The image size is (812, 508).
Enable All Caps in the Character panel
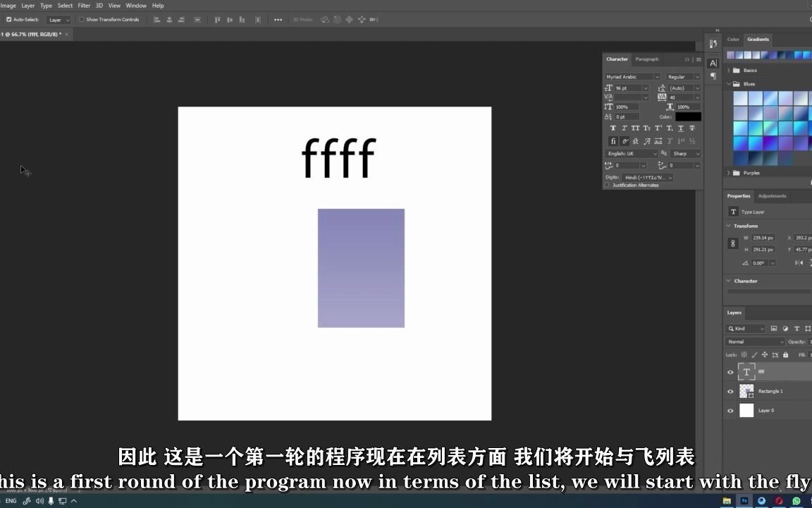636,128
